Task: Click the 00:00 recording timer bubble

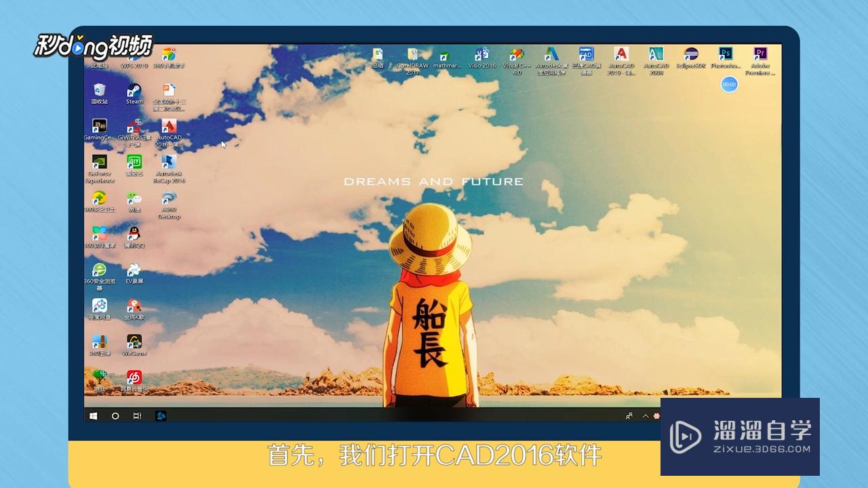Action: 729,85
